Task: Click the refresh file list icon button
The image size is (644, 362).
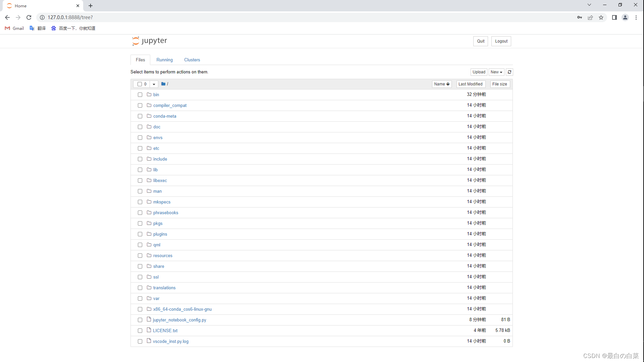Action: point(509,72)
